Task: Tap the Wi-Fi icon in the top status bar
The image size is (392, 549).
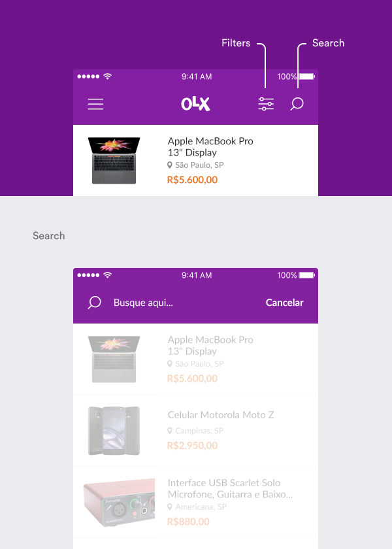Action: point(107,76)
